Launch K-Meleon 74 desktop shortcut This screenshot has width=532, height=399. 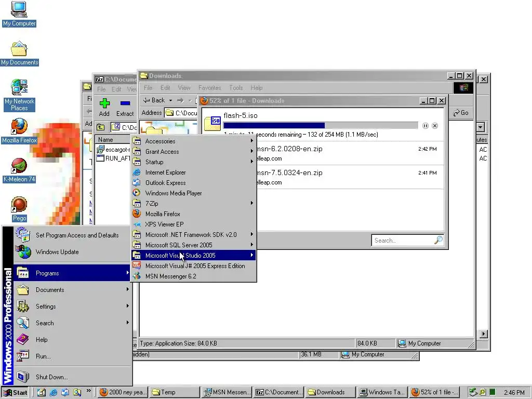tap(19, 170)
